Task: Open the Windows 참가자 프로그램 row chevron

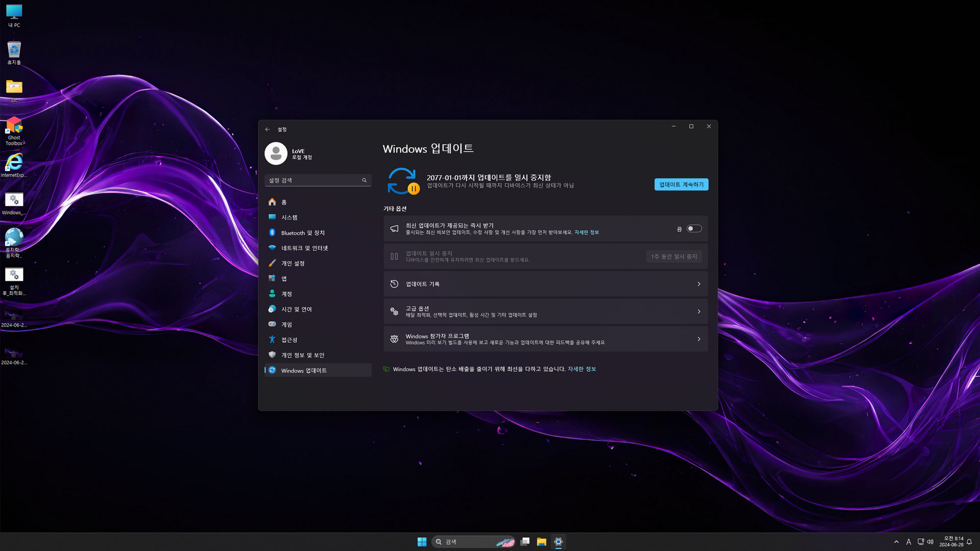Action: [x=699, y=339]
